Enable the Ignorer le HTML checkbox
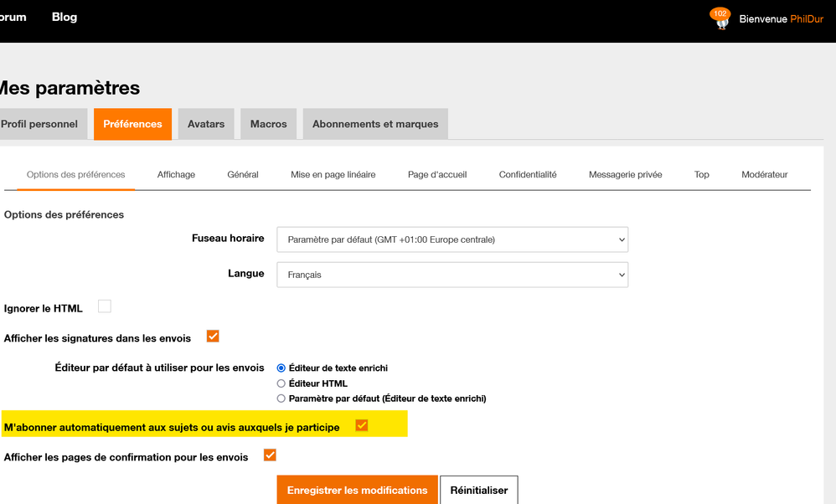Image resolution: width=836 pixels, height=504 pixels. pyautogui.click(x=105, y=306)
